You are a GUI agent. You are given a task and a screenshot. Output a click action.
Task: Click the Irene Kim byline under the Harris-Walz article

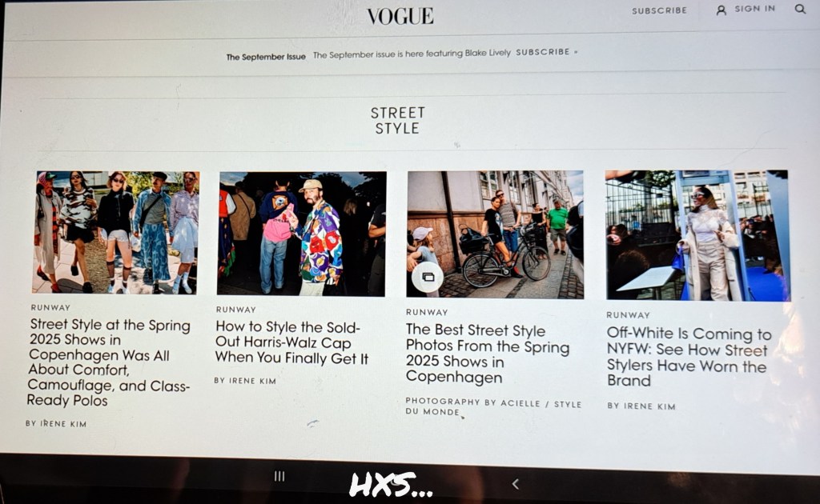click(x=245, y=381)
